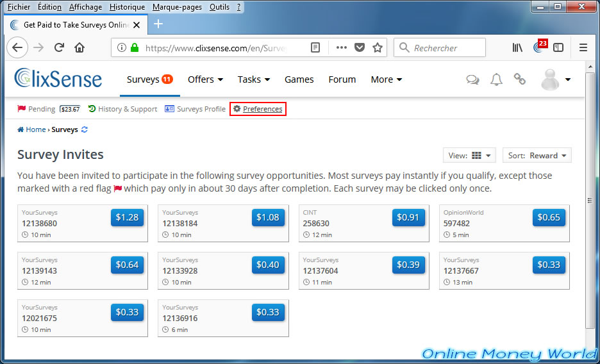The height and width of the screenshot is (364, 600).
Task: Open the Historique menu
Action: pyautogui.click(x=127, y=7)
